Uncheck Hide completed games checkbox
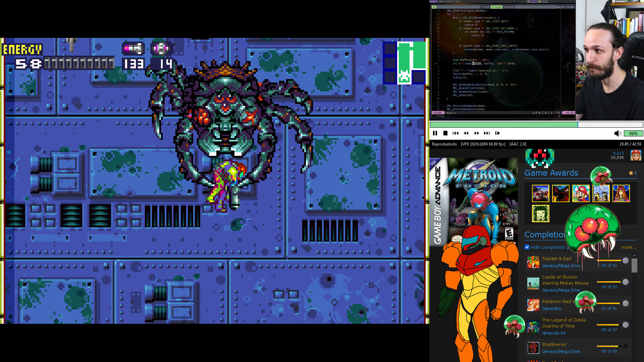Viewport: 644px width, 362px height. (x=527, y=247)
